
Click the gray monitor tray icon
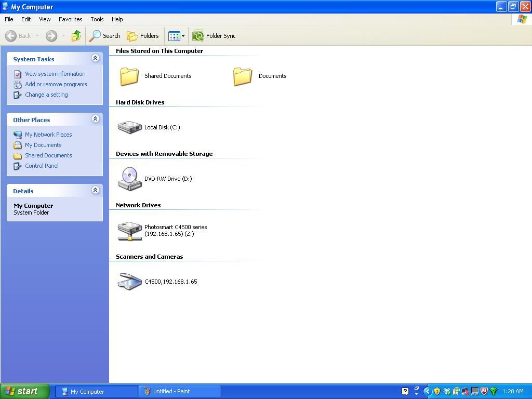coord(475,392)
